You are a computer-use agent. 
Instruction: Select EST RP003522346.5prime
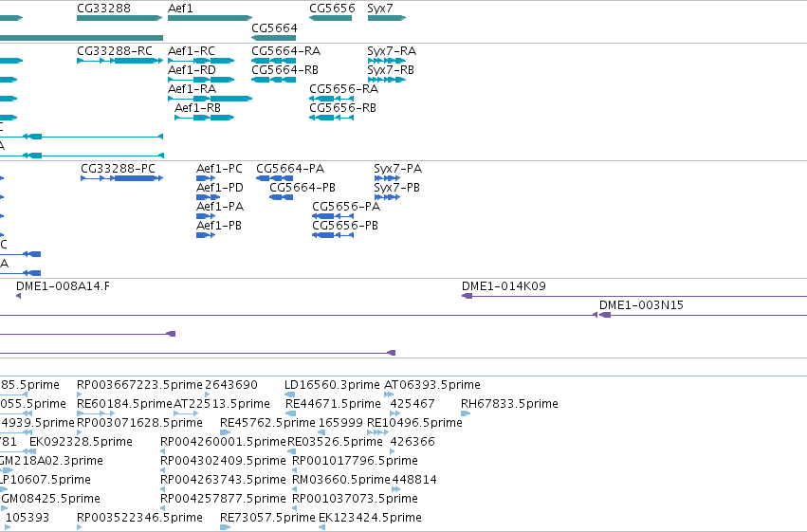(x=139, y=518)
